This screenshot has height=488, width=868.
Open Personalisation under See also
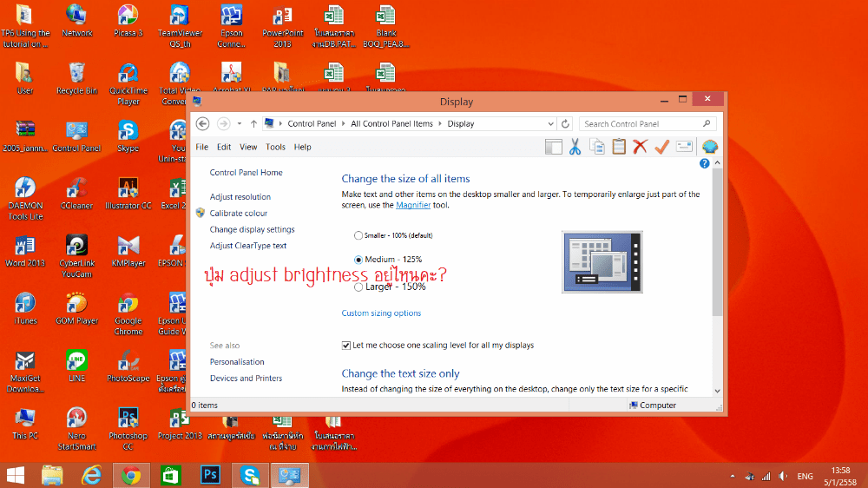tap(236, 362)
